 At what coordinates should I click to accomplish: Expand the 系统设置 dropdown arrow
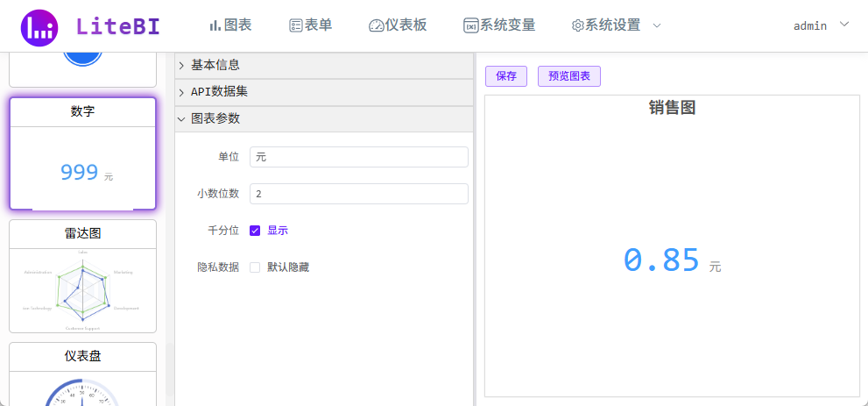click(657, 25)
